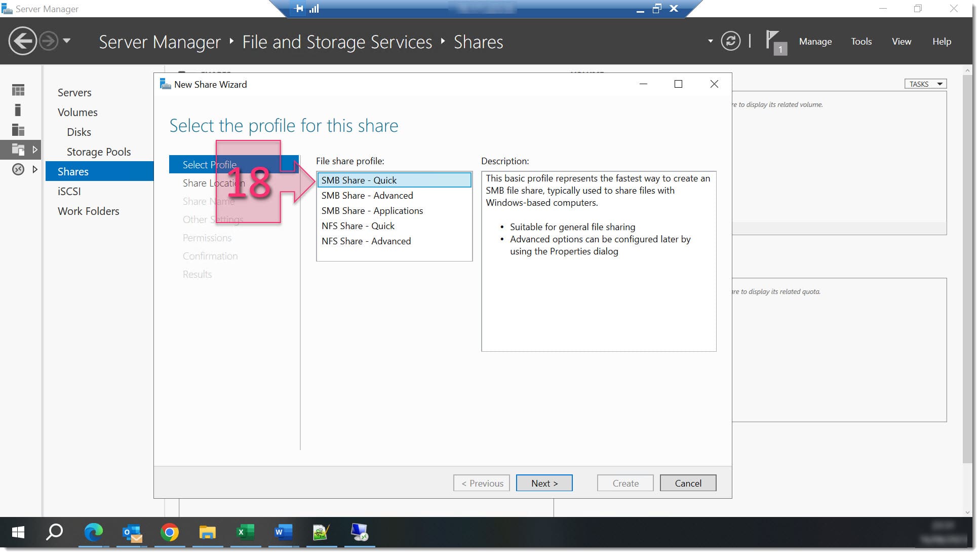980x555 pixels.
Task: Click File and Storage Services sidebar icon
Action: 18,150
